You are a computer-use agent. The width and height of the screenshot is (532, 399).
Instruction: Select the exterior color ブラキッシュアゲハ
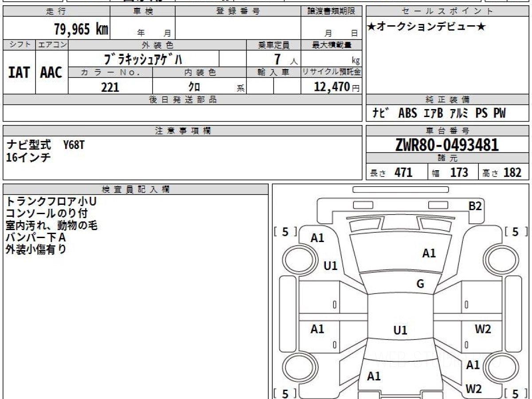click(143, 59)
